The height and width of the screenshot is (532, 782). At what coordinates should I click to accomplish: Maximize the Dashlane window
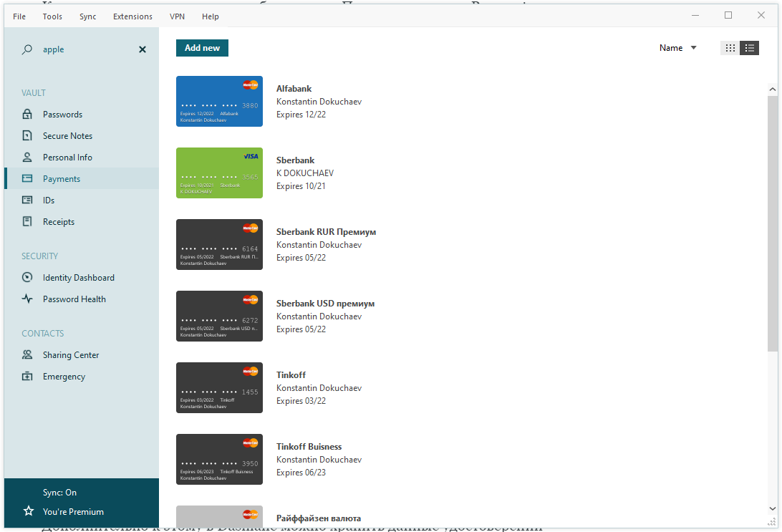click(x=728, y=15)
